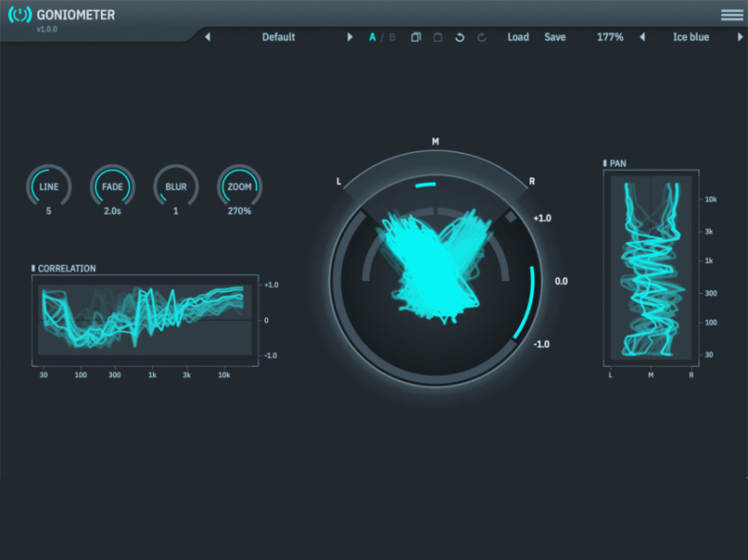Open the hamburger menu in top right
Viewport: 748px width, 560px height.
coord(731,15)
